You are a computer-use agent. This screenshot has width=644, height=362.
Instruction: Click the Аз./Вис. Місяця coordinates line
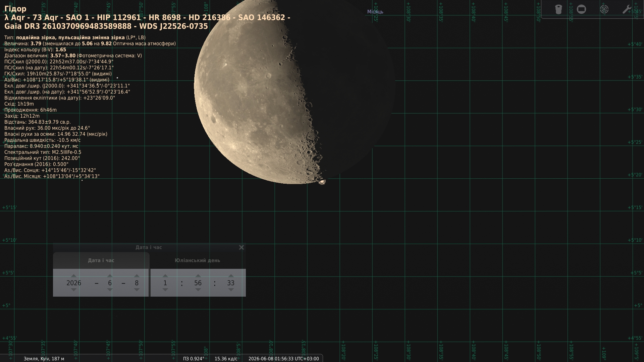[x=52, y=176]
